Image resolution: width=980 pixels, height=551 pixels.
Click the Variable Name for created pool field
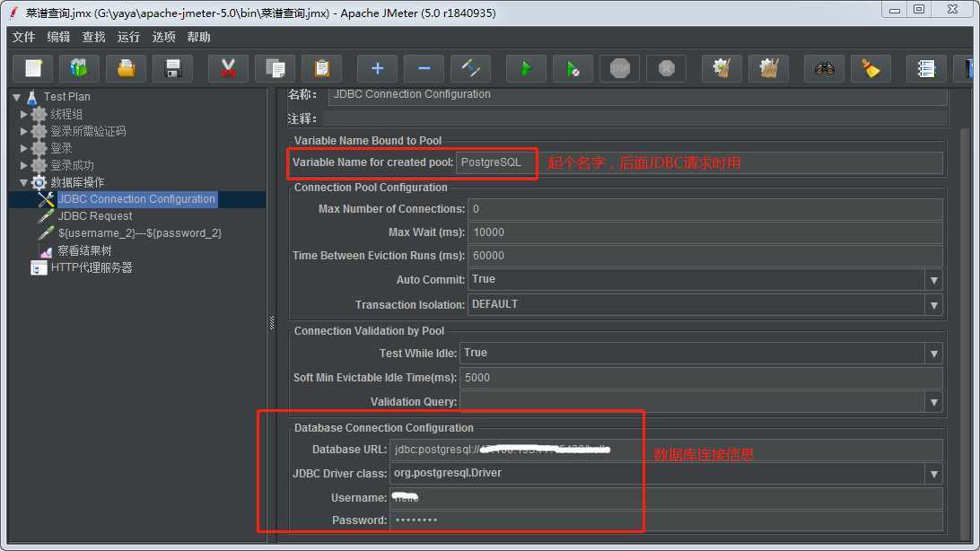point(699,162)
